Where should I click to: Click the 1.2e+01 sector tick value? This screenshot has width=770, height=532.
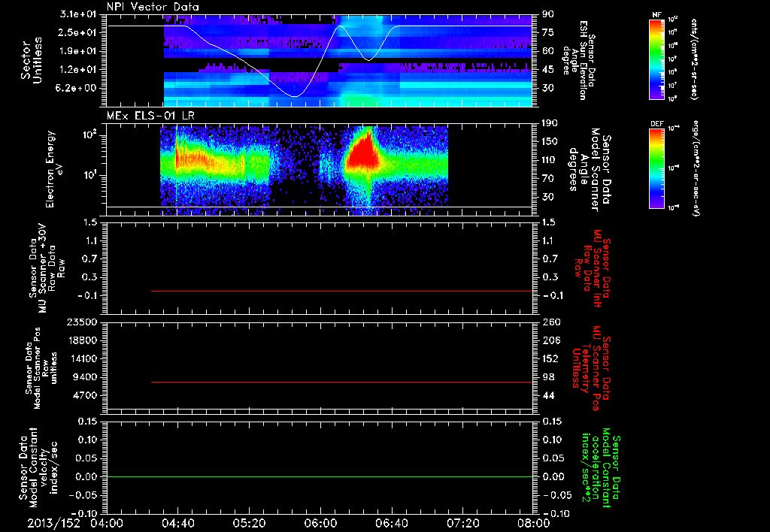point(77,70)
